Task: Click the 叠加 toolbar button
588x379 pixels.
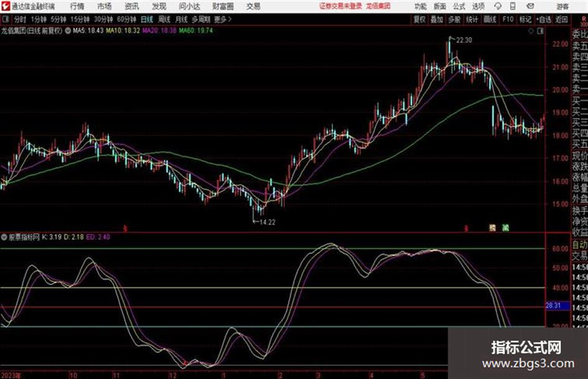Action: click(437, 19)
